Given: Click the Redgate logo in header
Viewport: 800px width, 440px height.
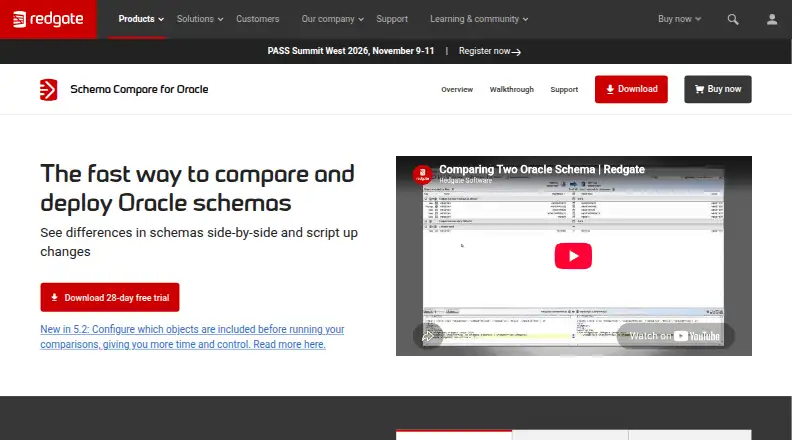Looking at the screenshot, I should (x=48, y=19).
